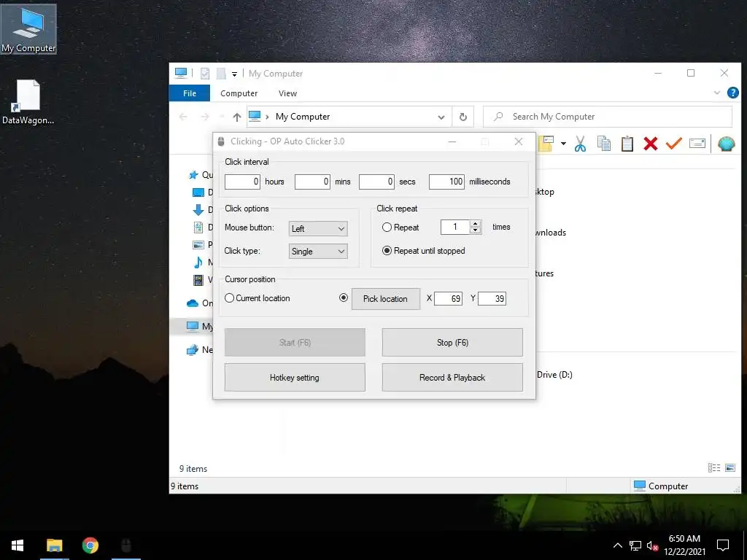Select the Network icon in Explorer sidebar

(193, 350)
